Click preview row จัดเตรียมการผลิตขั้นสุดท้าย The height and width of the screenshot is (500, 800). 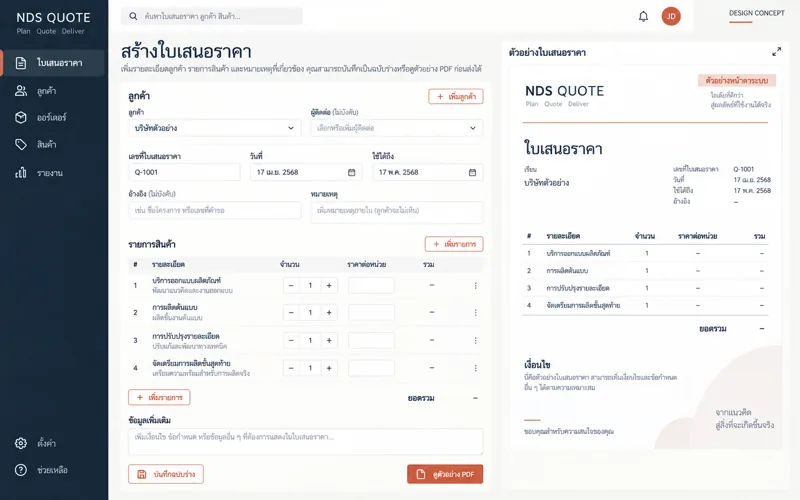coord(645,305)
